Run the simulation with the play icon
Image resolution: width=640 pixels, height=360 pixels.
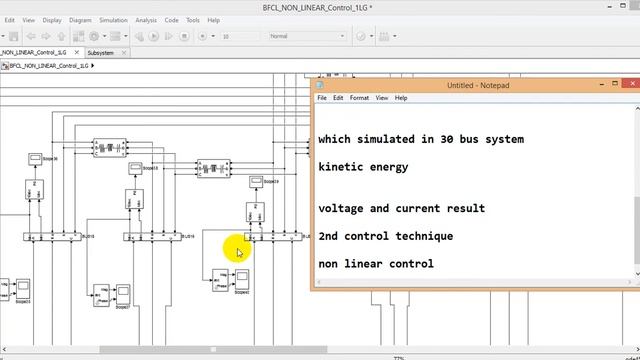[x=153, y=36]
